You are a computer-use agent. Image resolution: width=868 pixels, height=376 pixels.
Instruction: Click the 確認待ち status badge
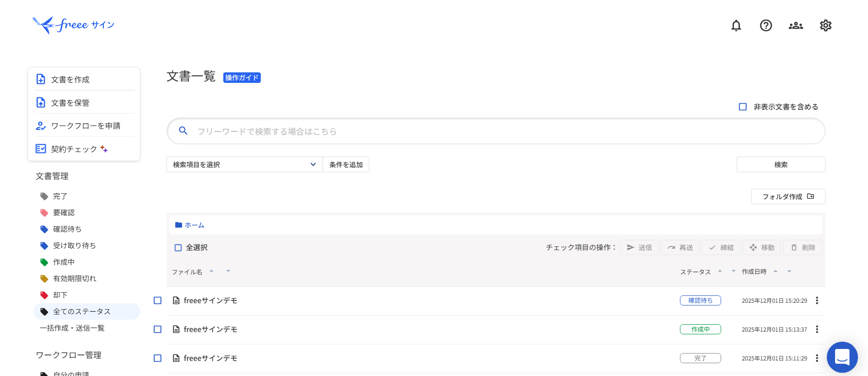pos(701,300)
